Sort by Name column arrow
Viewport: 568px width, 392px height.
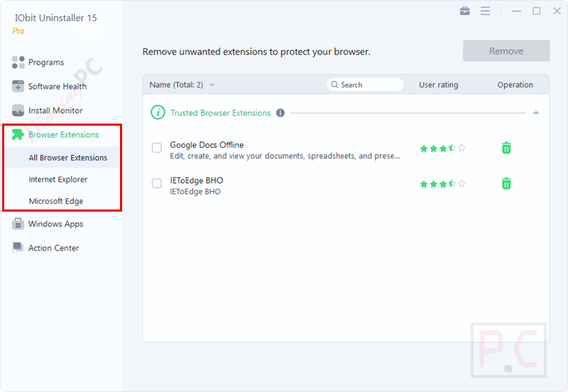click(x=212, y=85)
